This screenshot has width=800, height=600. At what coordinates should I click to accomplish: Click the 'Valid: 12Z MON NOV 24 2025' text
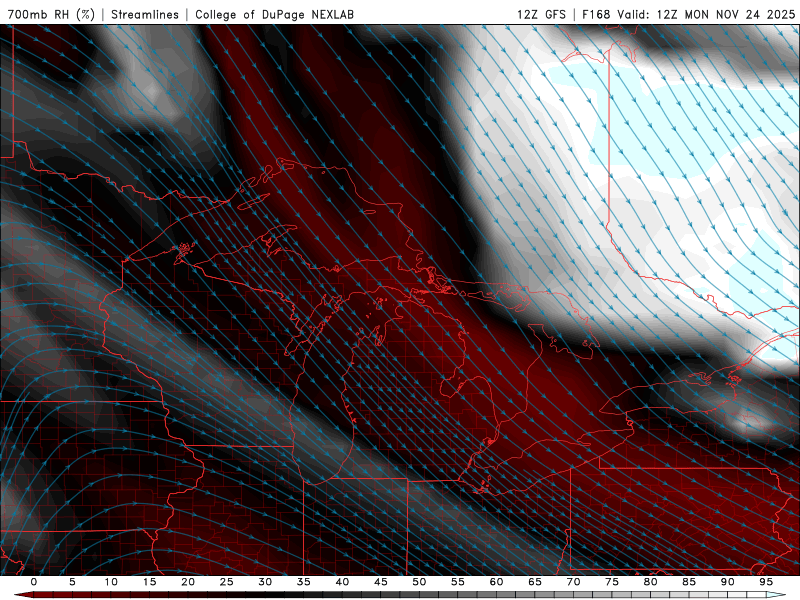[706, 14]
